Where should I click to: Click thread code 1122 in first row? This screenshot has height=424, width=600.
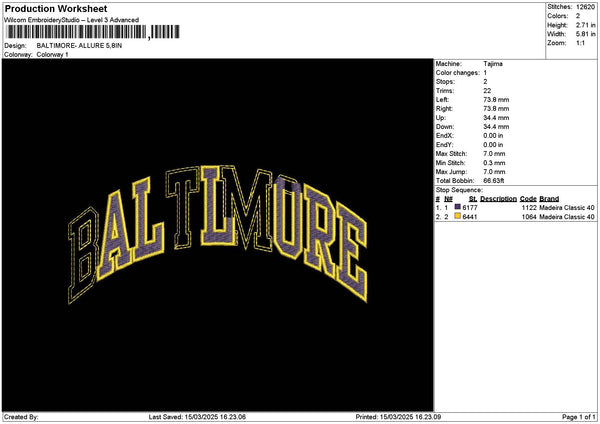(x=529, y=208)
